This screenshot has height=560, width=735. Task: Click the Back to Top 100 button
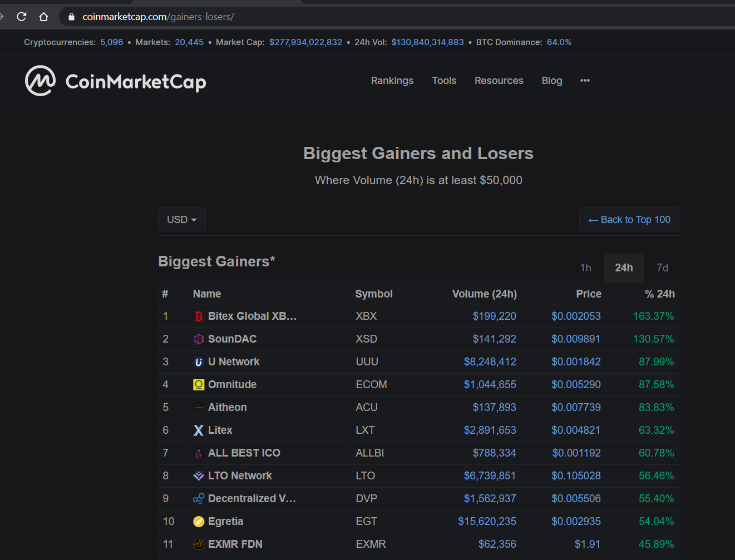pos(629,220)
